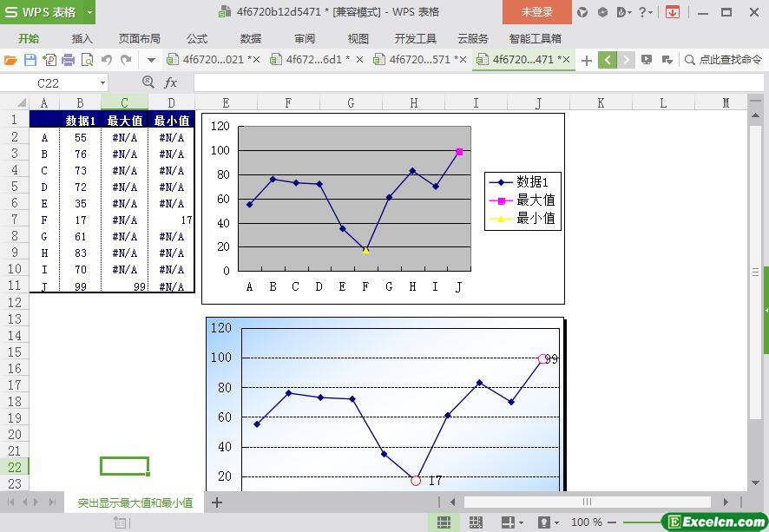769x532 pixels.
Task: Select the 最大值 header cell
Action: 125,121
